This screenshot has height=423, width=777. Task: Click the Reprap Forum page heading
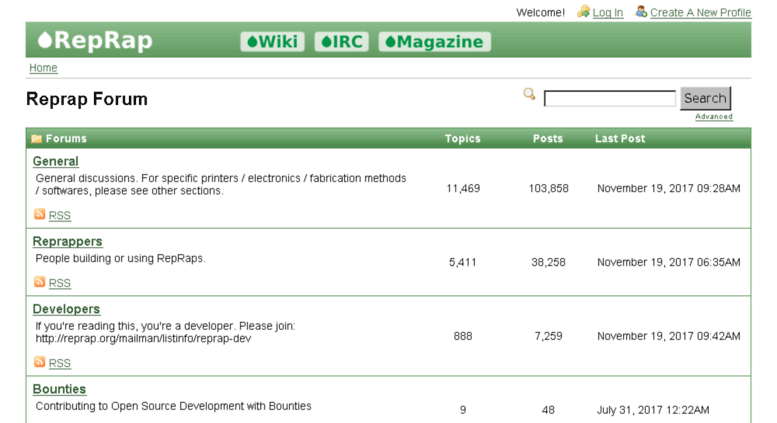click(x=87, y=99)
